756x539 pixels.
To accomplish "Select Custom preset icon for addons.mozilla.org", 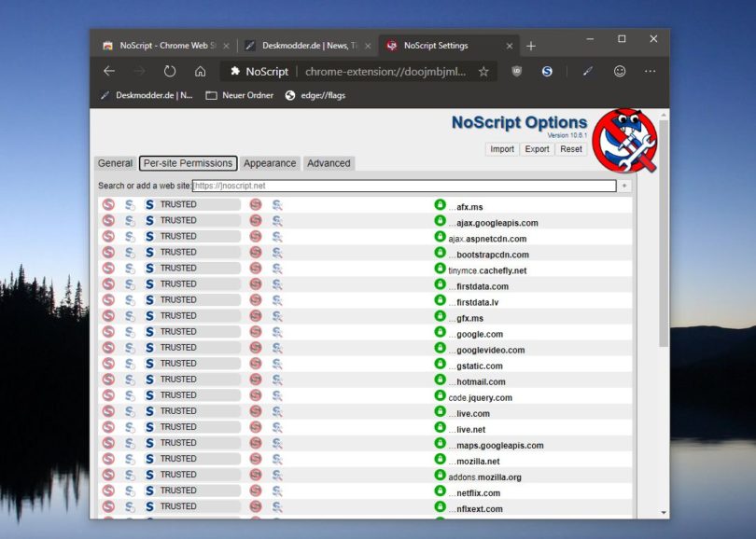I will click(x=277, y=475).
